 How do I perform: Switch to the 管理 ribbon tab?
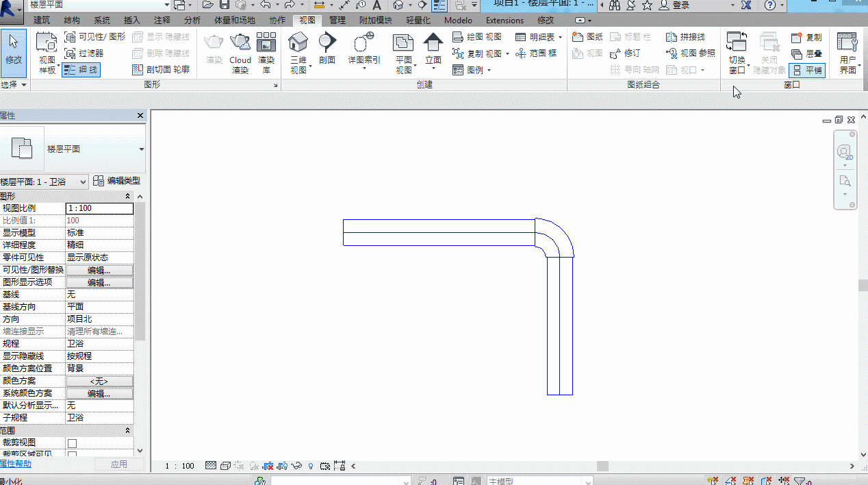pyautogui.click(x=337, y=21)
